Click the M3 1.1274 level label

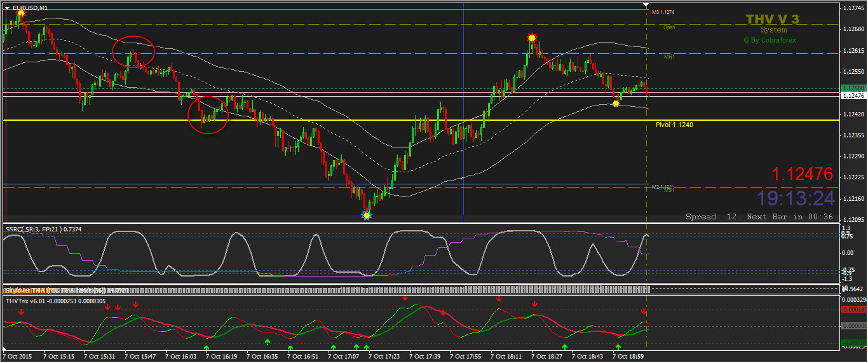click(663, 12)
